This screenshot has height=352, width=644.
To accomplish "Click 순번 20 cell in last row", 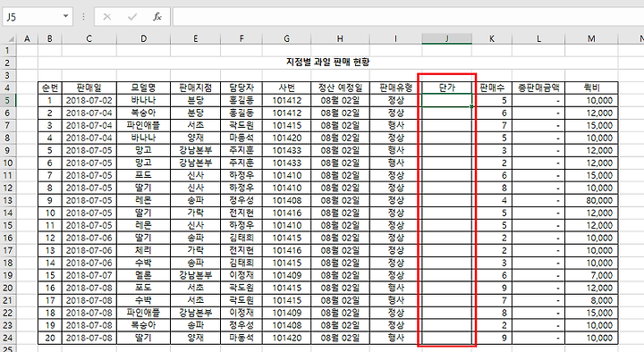I will point(50,338).
